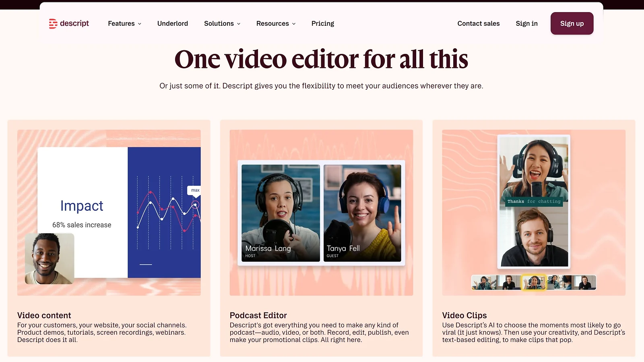This screenshot has width=644, height=362.
Task: Click the Podcast Editor description paragraph
Action: pyautogui.click(x=319, y=333)
